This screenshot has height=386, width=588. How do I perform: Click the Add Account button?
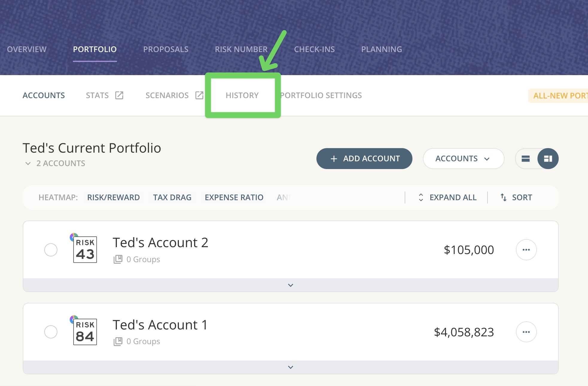364,159
